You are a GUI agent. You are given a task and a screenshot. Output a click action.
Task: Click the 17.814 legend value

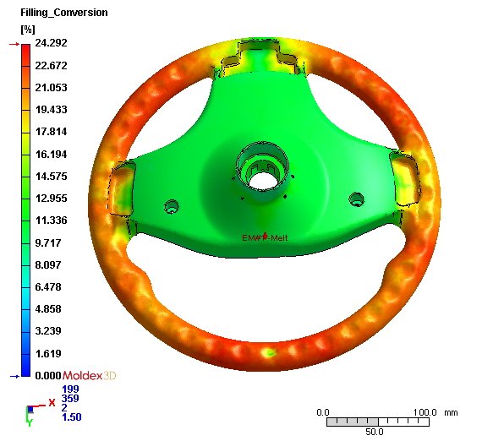pos(51,131)
